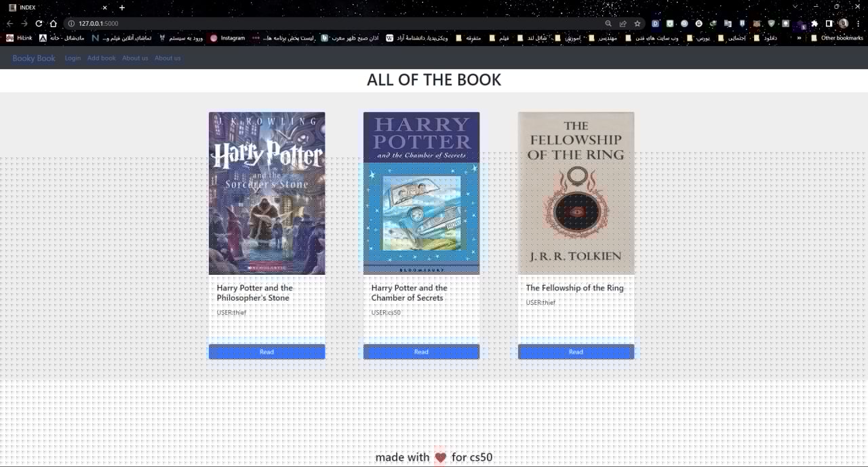Click the USER:cs50 label
The width and height of the screenshot is (868, 467).
(x=386, y=313)
